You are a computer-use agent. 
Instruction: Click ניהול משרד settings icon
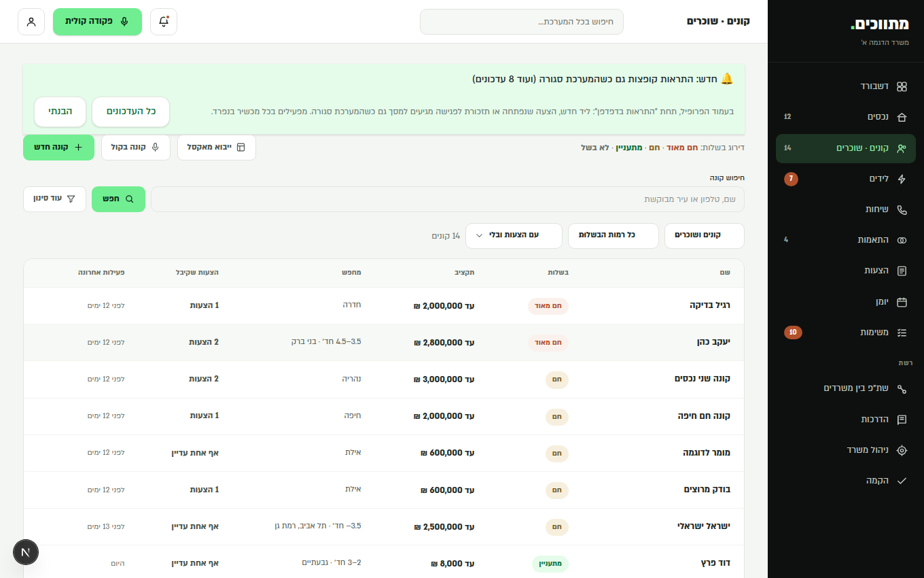pos(902,450)
